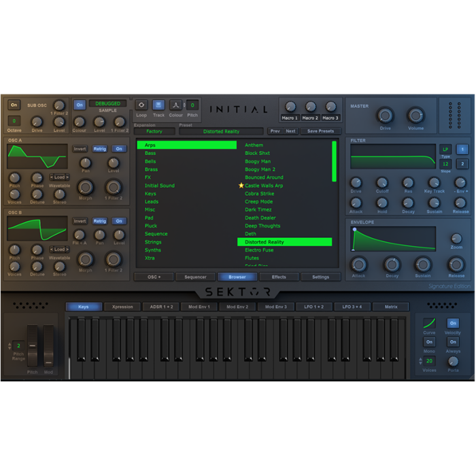Switch to the OSC + tab

click(x=154, y=277)
